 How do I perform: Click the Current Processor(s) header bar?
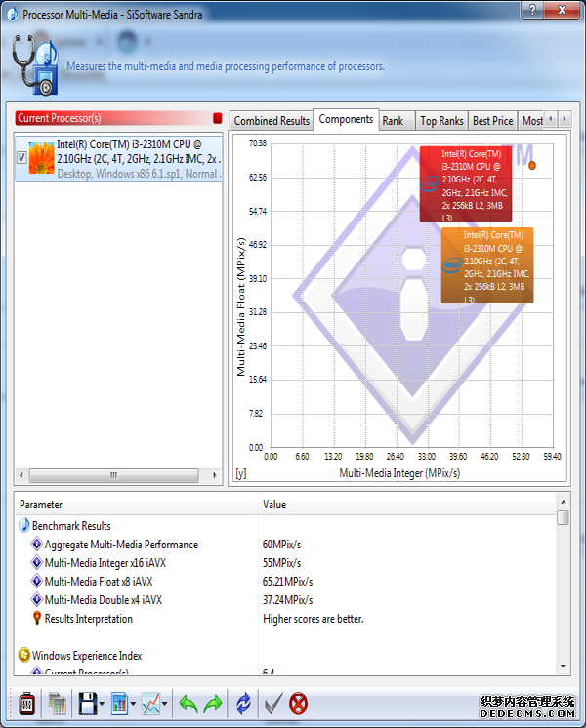[118, 118]
